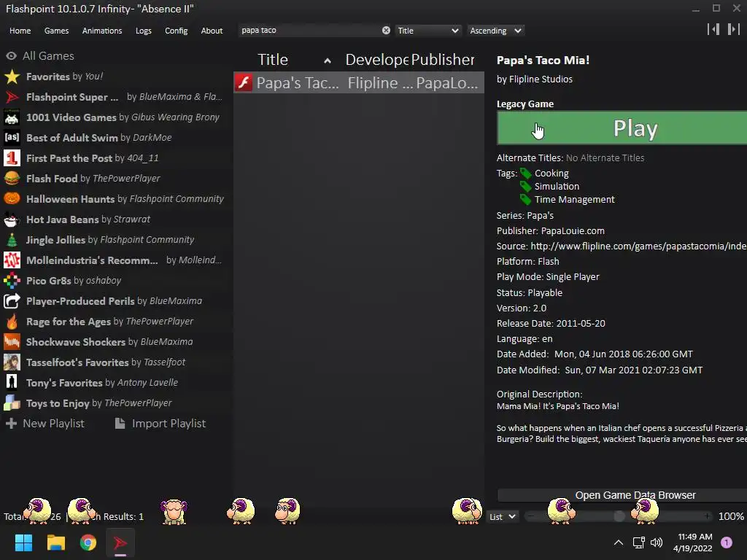Open the Games tab
This screenshot has height=560, width=747.
click(x=56, y=31)
